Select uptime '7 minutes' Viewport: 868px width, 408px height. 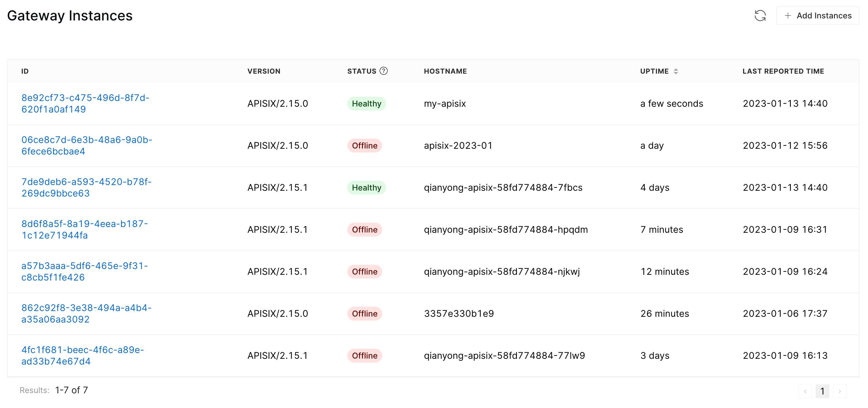[x=662, y=230]
